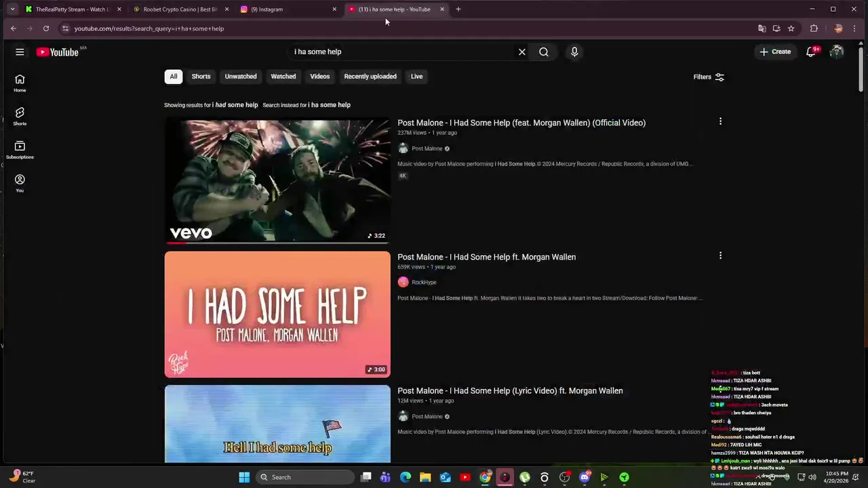Visit Post Malone channel under Official Video

coord(427,148)
